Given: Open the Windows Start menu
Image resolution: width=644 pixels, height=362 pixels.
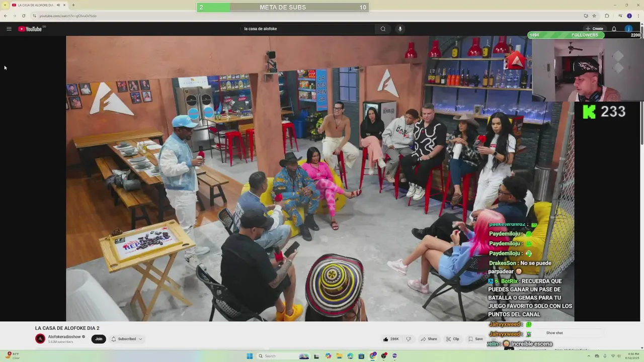Looking at the screenshot, I should tap(250, 356).
